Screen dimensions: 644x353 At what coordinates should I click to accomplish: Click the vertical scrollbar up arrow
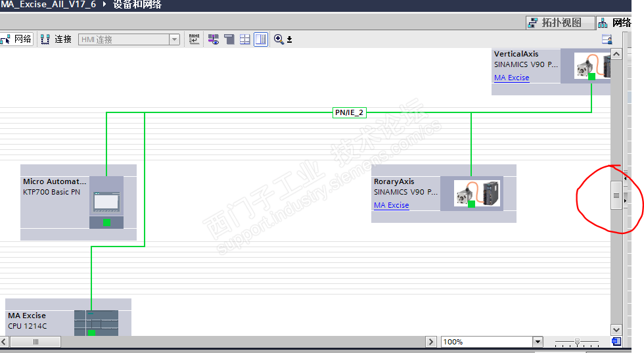point(616,54)
